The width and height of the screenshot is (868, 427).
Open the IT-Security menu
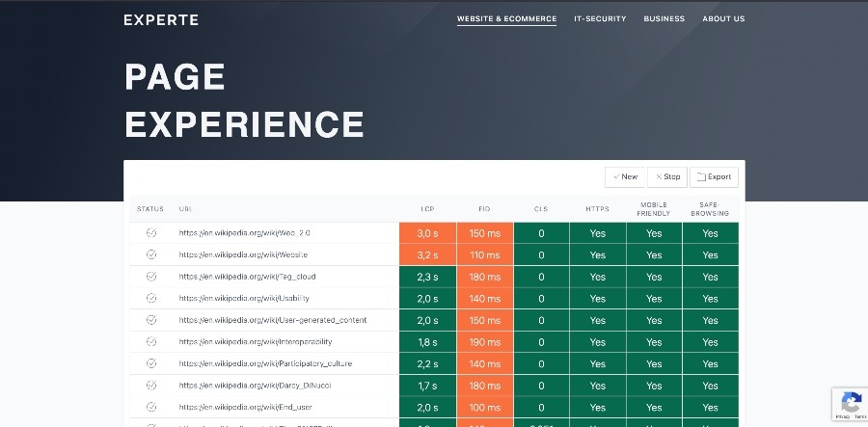click(x=600, y=19)
